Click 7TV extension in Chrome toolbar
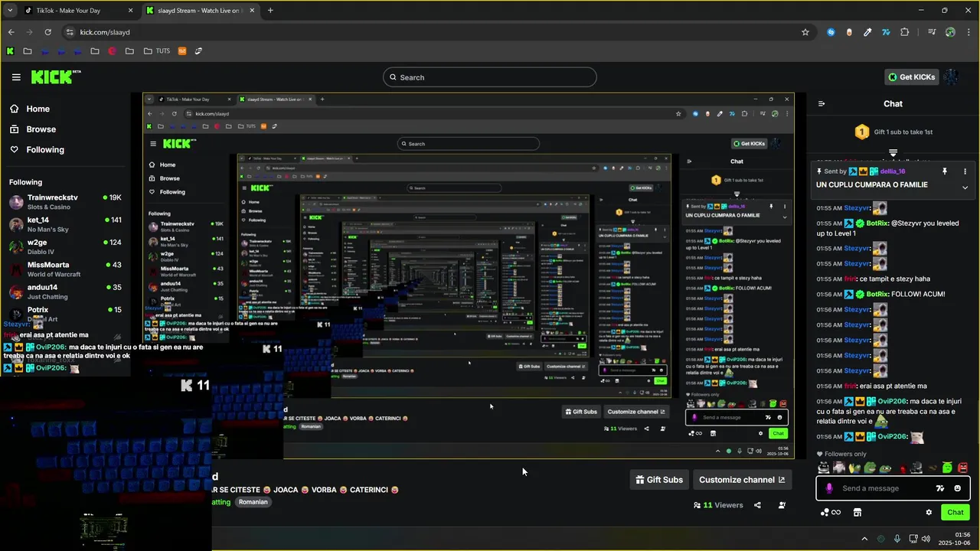The image size is (980, 551). tap(886, 32)
